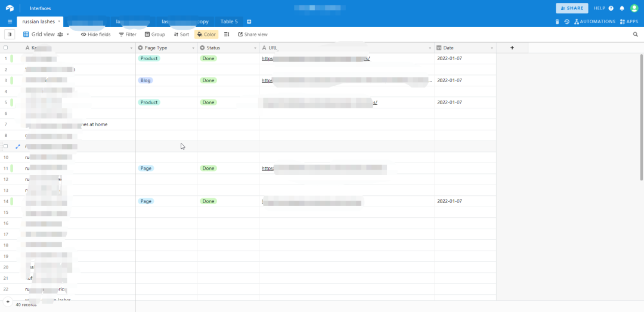Open the Filter tool
The height and width of the screenshot is (312, 644).
coord(128,35)
